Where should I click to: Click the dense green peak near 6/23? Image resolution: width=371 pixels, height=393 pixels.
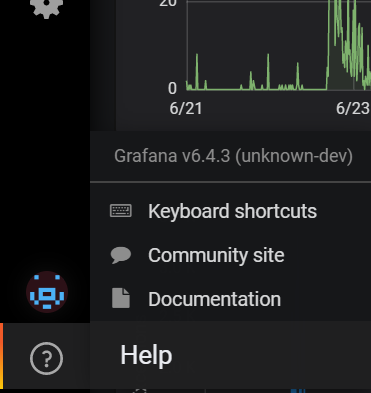coord(348,43)
